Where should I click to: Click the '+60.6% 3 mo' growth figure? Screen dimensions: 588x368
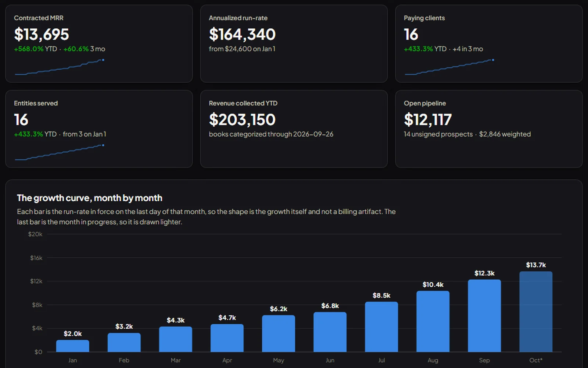pos(84,49)
